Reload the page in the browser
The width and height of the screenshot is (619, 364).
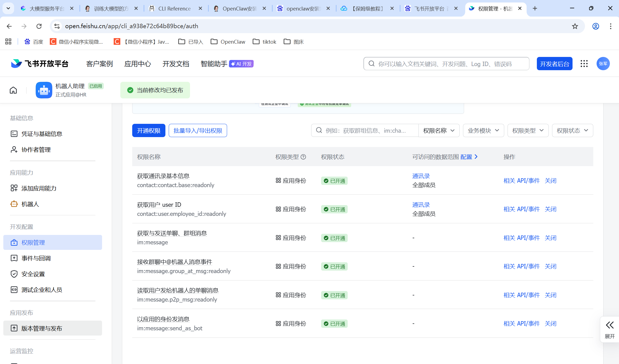click(x=39, y=26)
